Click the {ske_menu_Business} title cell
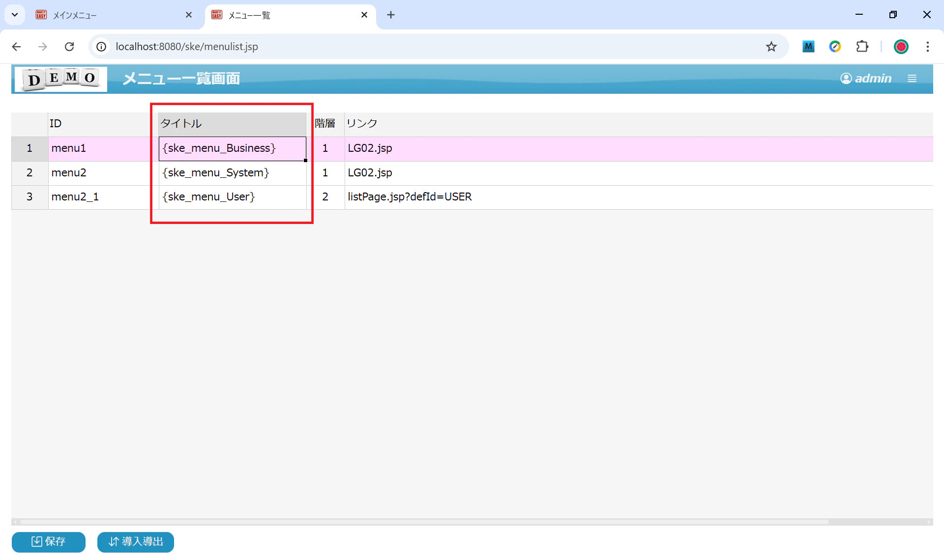The width and height of the screenshot is (944, 560). [232, 149]
